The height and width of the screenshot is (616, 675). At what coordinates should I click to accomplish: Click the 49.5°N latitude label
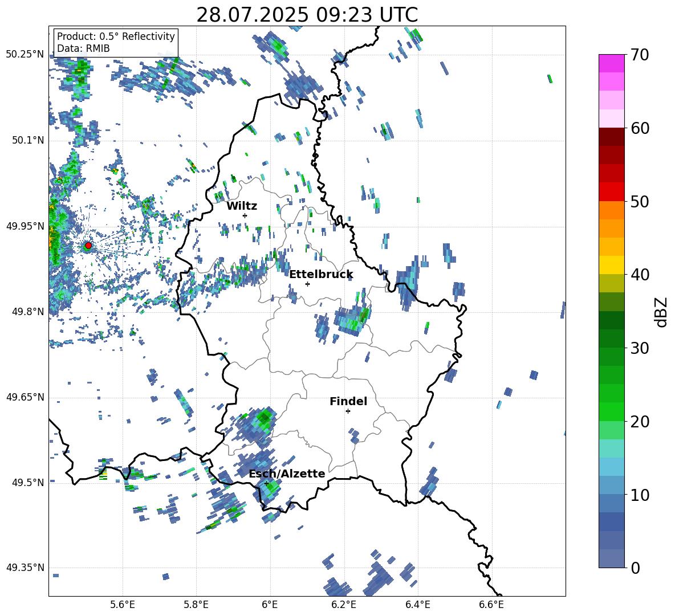click(28, 483)
